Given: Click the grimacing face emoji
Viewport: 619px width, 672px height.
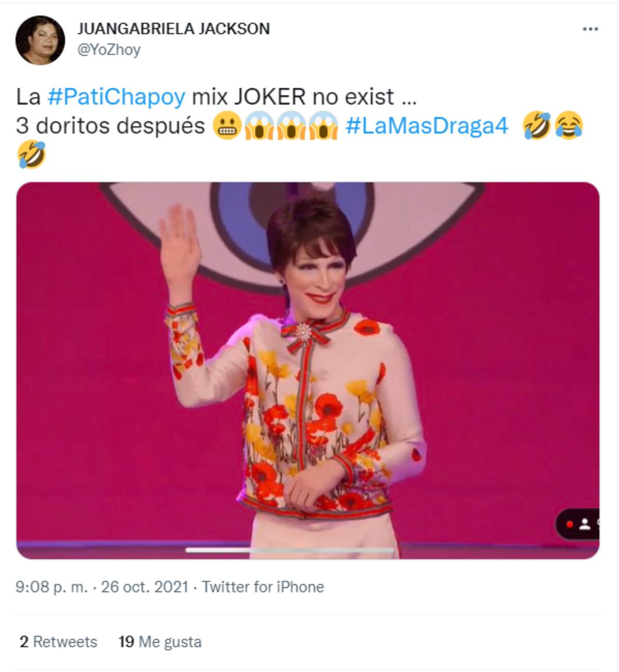Looking at the screenshot, I should tap(227, 126).
